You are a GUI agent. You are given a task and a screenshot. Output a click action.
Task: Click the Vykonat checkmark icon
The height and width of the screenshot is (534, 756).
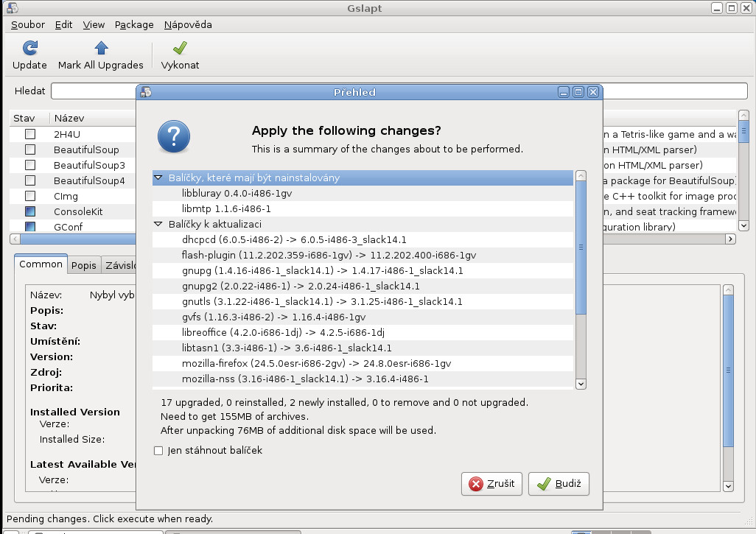(180, 48)
